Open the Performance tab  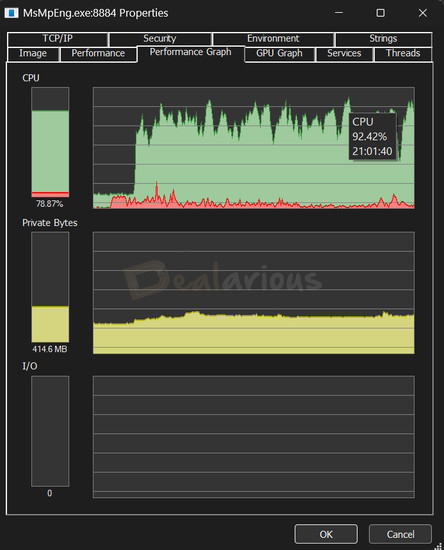point(98,54)
